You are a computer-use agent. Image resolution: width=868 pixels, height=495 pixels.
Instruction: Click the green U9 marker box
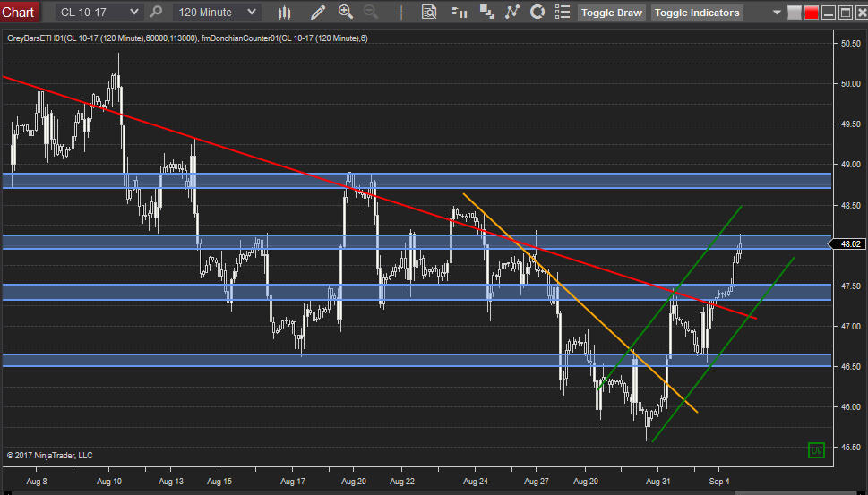[817, 451]
